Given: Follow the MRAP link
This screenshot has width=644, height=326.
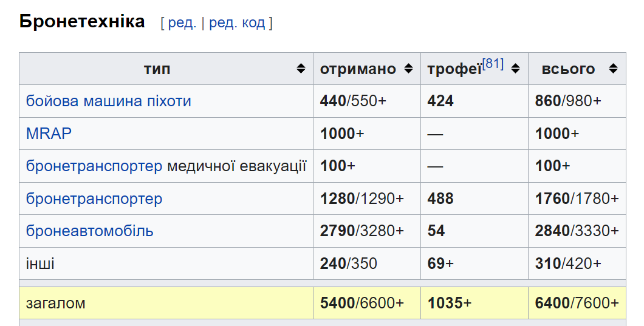Looking at the screenshot, I should pyautogui.click(x=49, y=134).
